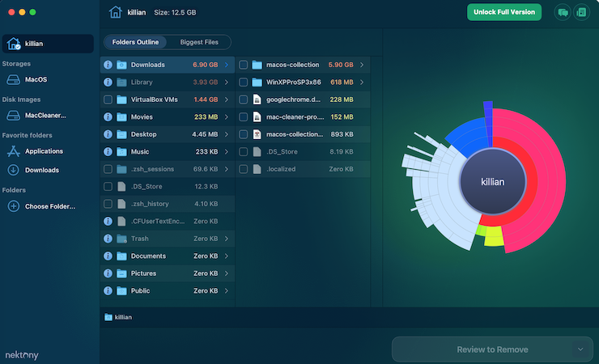Image resolution: width=599 pixels, height=364 pixels.
Task: Click info icon for Library row
Action: click(x=108, y=82)
